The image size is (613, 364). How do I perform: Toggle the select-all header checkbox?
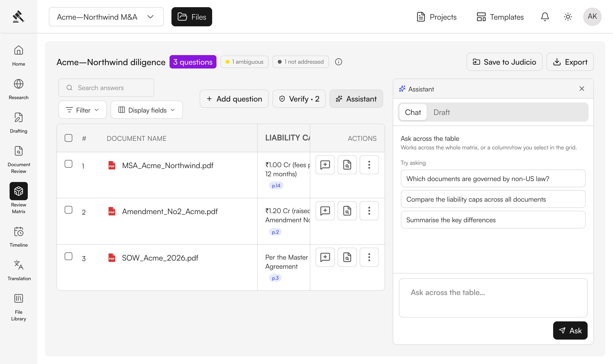[68, 138]
